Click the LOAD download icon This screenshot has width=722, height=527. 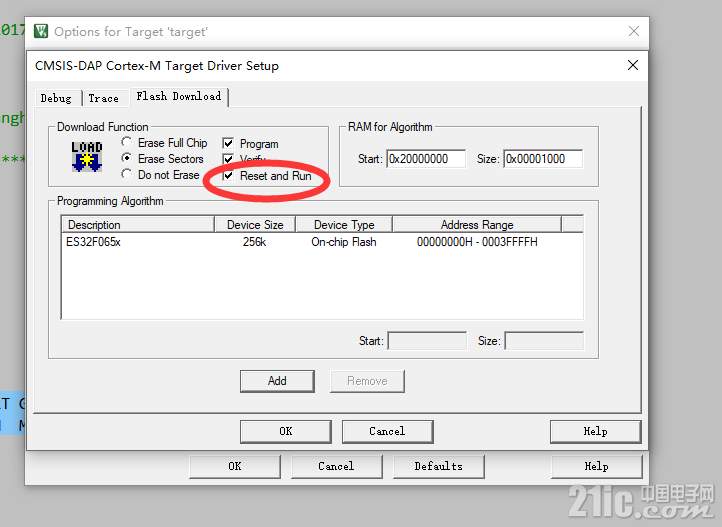click(x=87, y=157)
